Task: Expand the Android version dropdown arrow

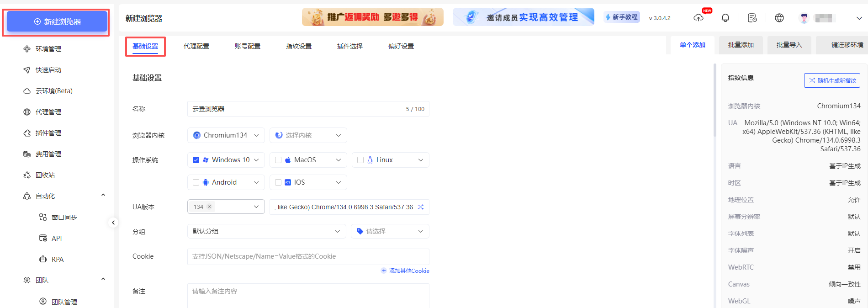Action: click(256, 182)
